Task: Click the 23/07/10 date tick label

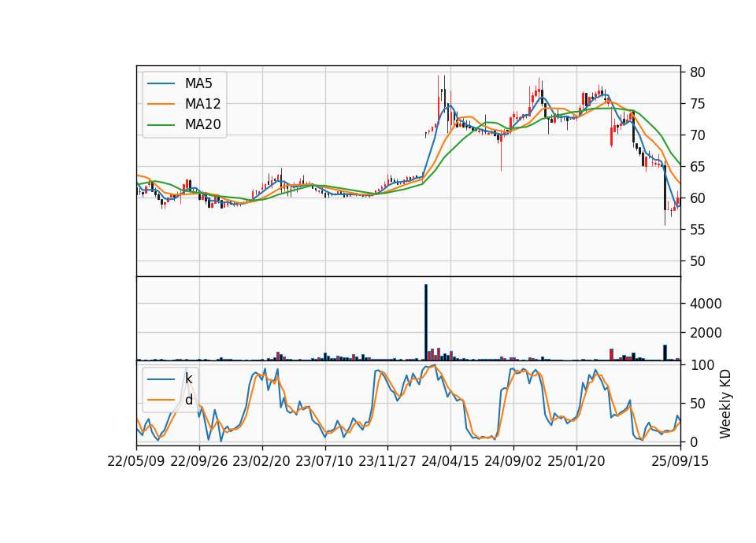Action: tap(324, 461)
